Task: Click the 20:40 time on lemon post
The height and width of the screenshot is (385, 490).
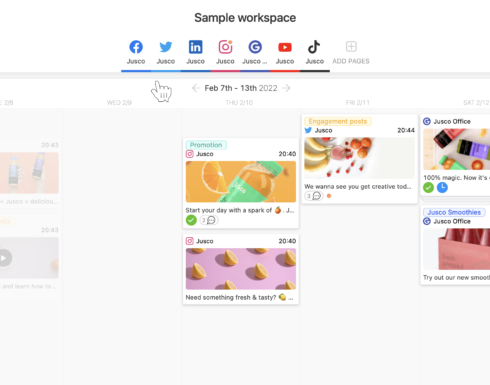Action: tap(287, 241)
